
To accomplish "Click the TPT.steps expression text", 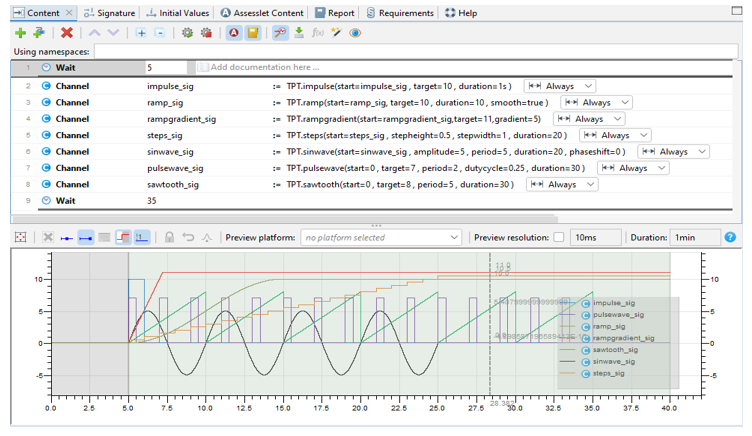I will 427,135.
